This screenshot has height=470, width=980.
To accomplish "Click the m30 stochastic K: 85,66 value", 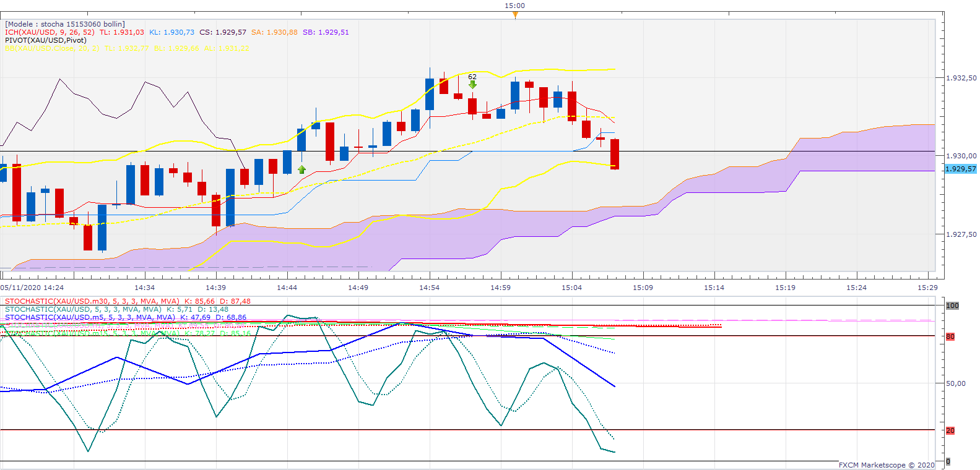I will (x=199, y=301).
